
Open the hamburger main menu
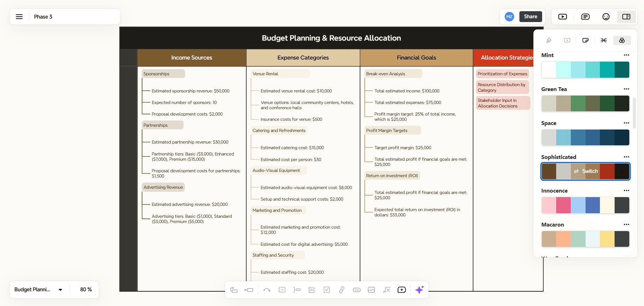coord(19,17)
